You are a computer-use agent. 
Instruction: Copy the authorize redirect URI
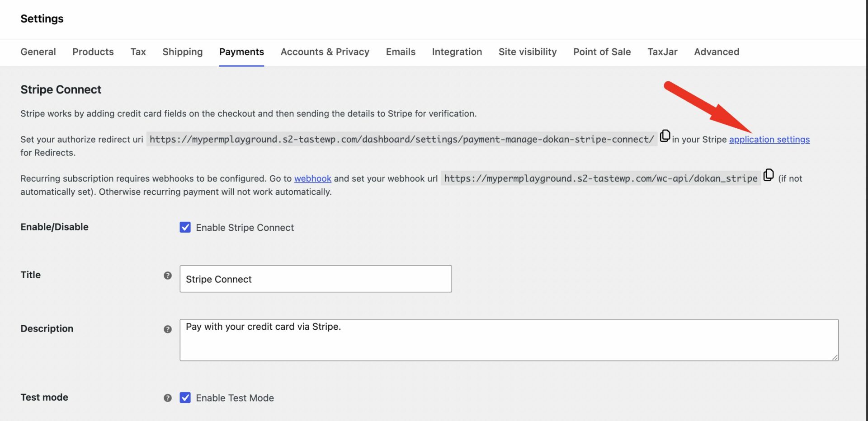pos(665,136)
